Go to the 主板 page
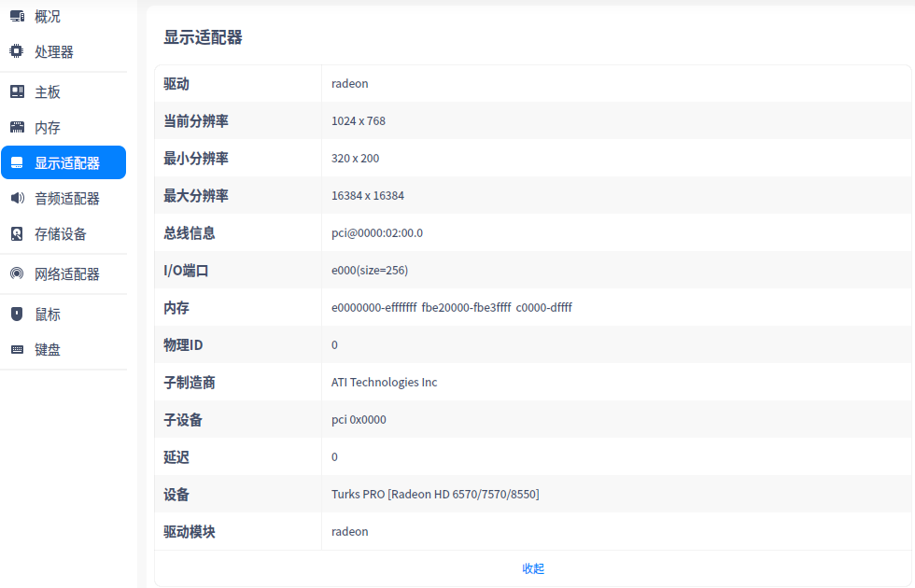The height and width of the screenshot is (588, 915). 63,91
